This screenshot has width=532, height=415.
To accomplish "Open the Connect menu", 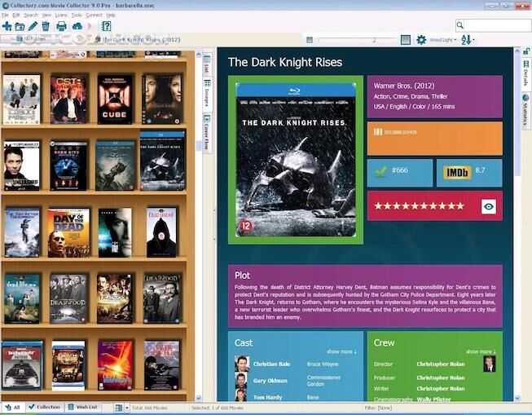I will click(94, 15).
